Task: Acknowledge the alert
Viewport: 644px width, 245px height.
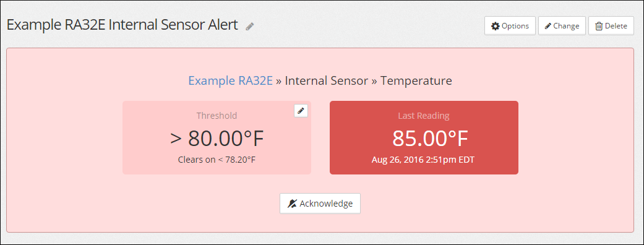Action: [x=320, y=204]
